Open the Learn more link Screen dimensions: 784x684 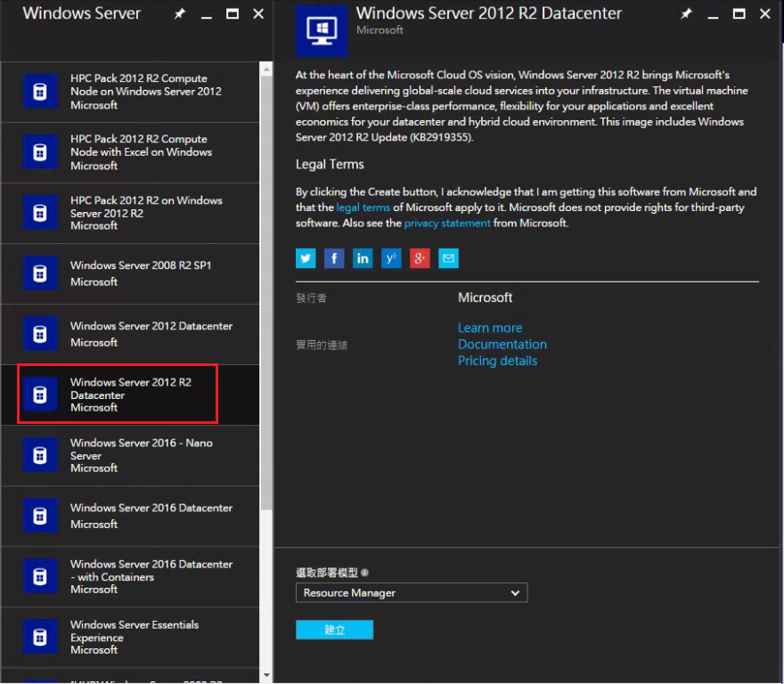click(490, 328)
